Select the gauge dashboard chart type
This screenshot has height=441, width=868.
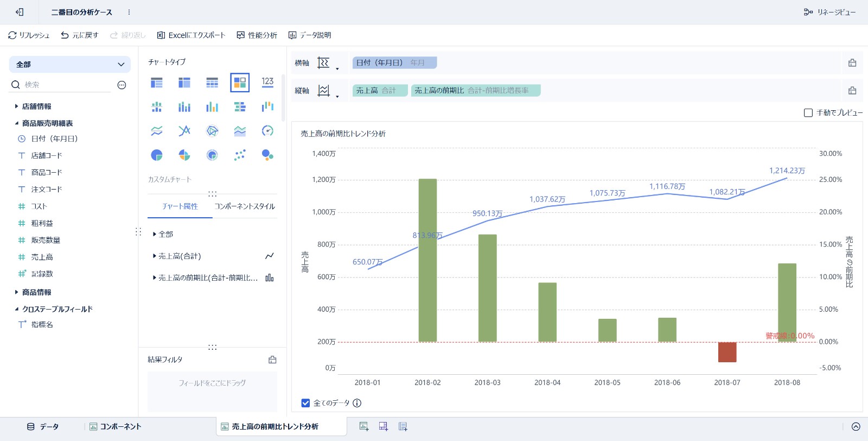click(267, 131)
